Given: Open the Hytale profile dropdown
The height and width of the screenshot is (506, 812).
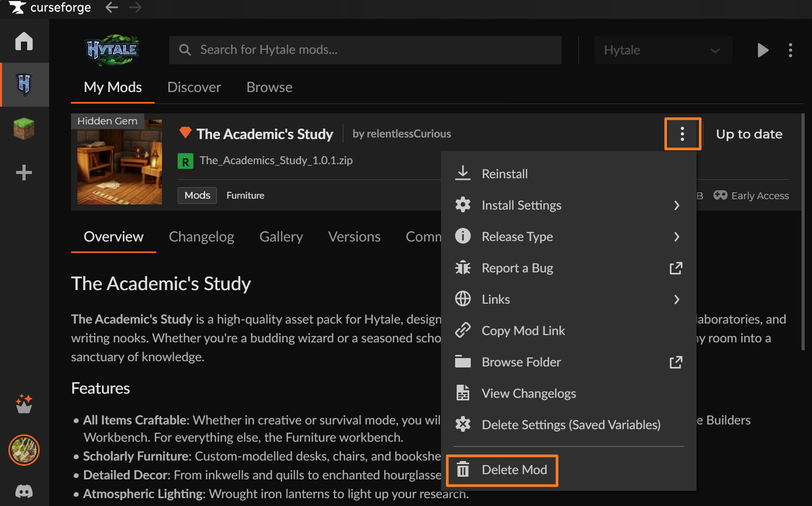Looking at the screenshot, I should [x=663, y=50].
